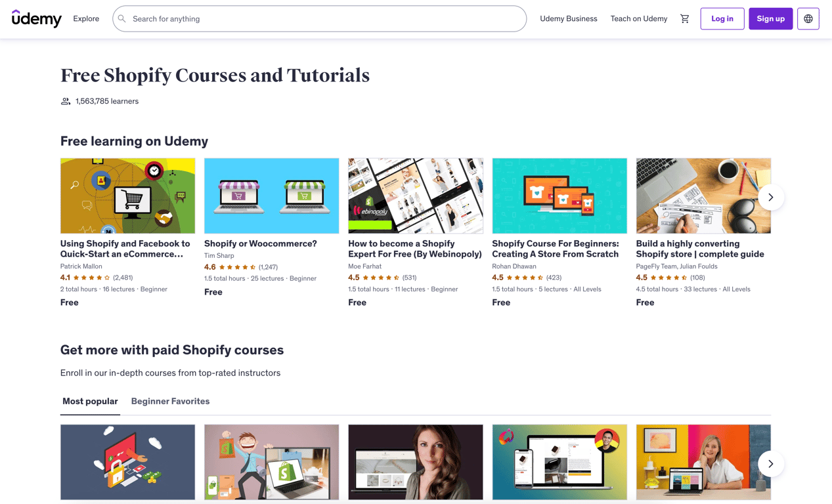Viewport: 832px width, 504px height.
Task: Open the paid course thumbnail with blonde woman
Action: pyautogui.click(x=703, y=462)
